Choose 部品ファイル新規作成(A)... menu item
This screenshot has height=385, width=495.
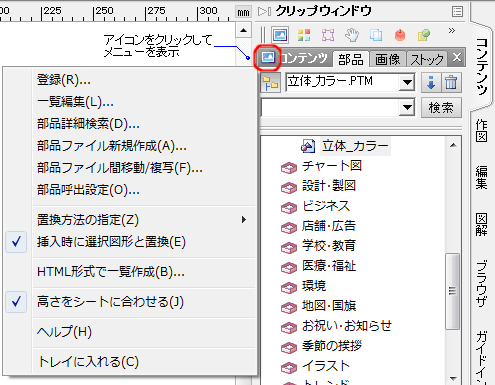click(x=144, y=146)
